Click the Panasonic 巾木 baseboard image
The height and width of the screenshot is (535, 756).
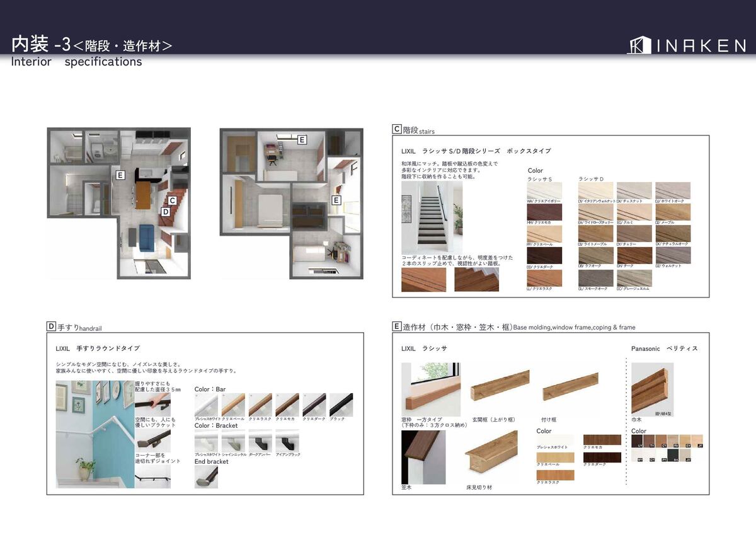(652, 388)
